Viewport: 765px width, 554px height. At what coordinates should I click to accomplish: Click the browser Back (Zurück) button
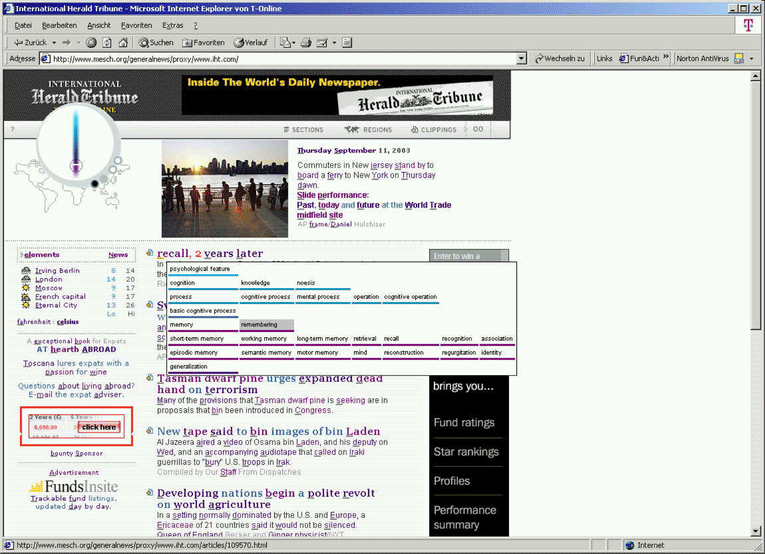(28, 43)
